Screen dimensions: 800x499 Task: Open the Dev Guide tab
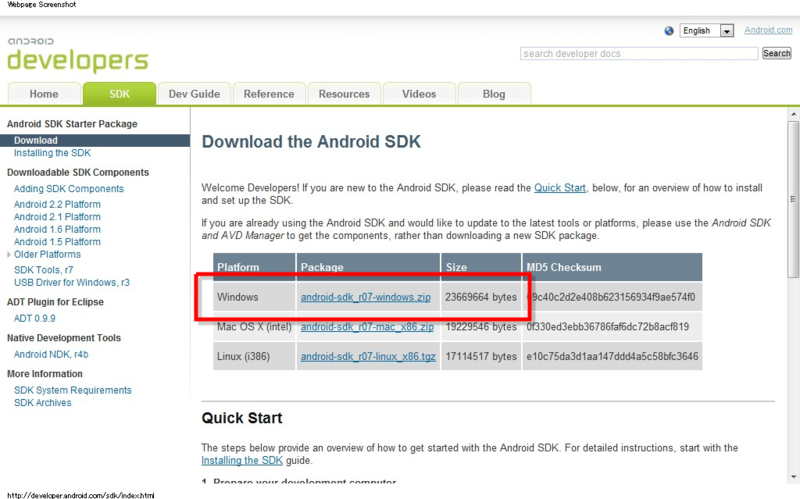tap(194, 94)
